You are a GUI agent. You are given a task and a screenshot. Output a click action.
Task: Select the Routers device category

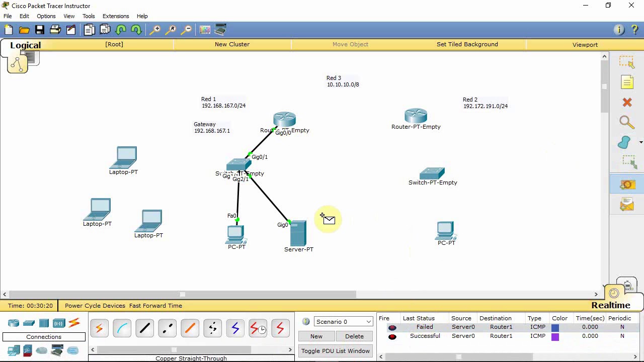click(14, 323)
